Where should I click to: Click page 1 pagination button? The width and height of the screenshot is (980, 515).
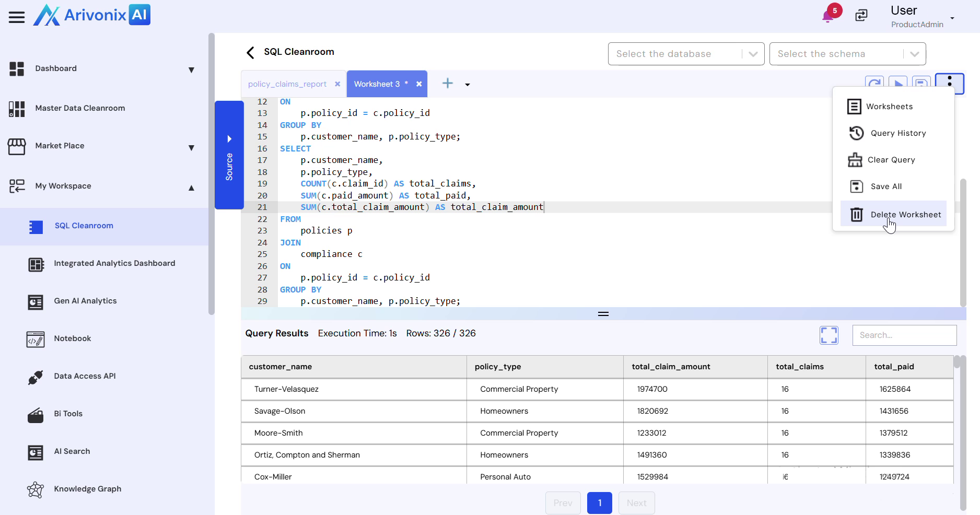click(x=599, y=503)
